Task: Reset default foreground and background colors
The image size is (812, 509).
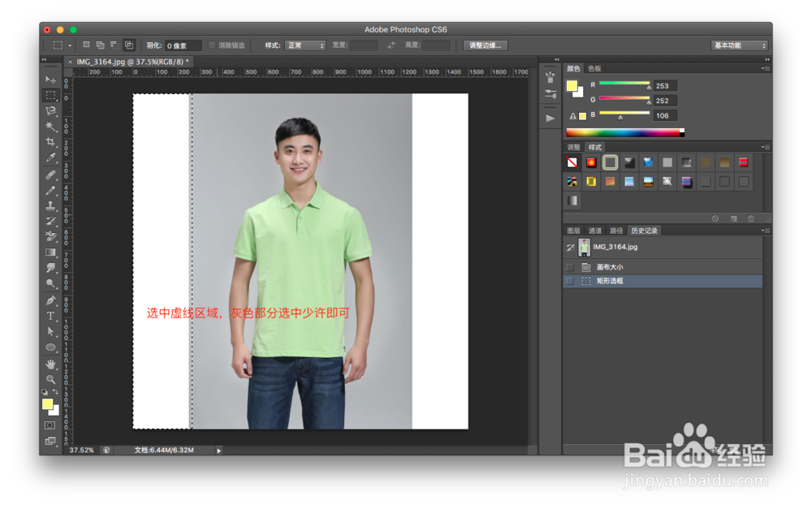Action: point(45,392)
